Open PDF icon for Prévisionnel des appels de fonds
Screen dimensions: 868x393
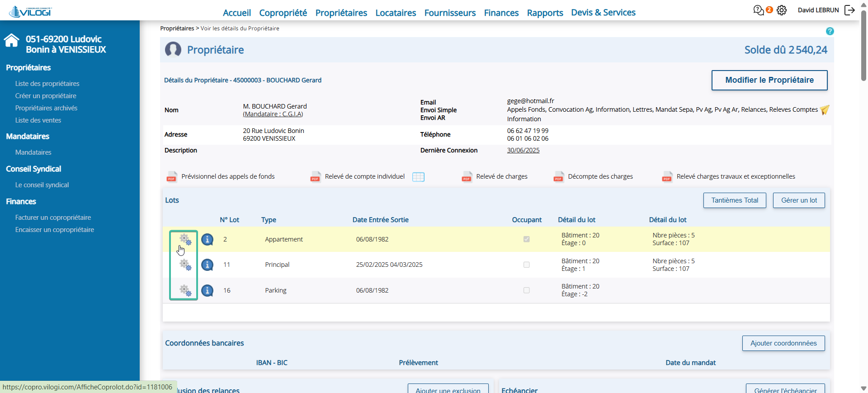click(x=171, y=177)
